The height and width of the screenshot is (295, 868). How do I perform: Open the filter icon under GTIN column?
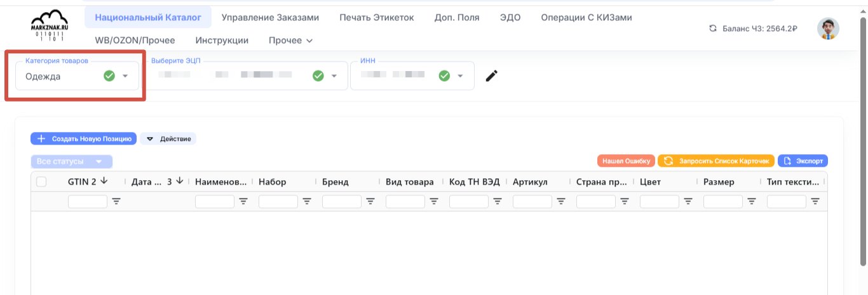tap(116, 201)
